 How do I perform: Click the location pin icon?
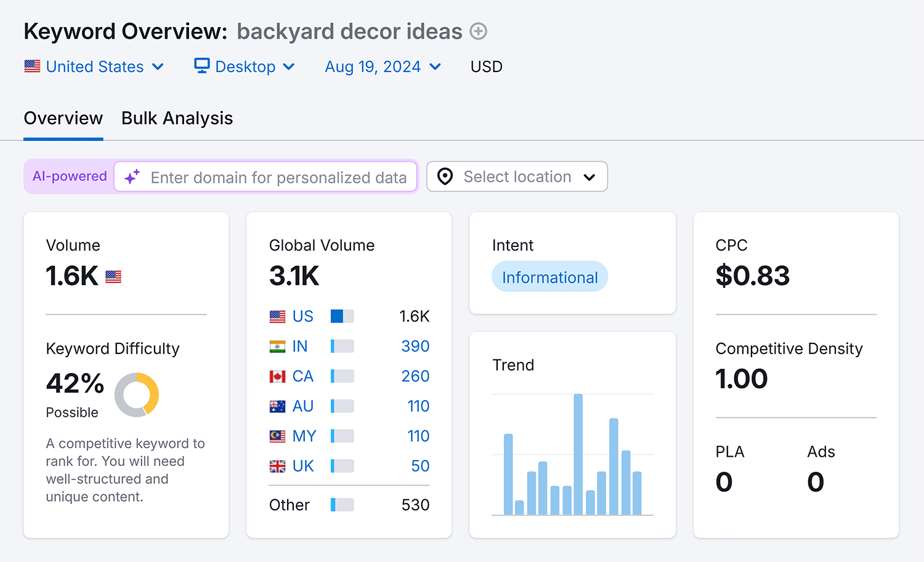point(445,177)
